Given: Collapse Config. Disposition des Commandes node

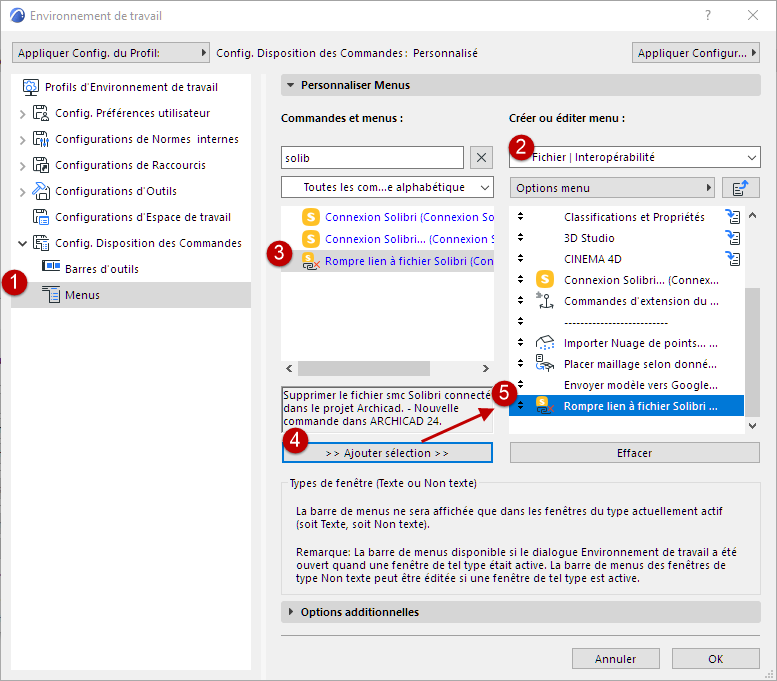Looking at the screenshot, I should pos(22,243).
